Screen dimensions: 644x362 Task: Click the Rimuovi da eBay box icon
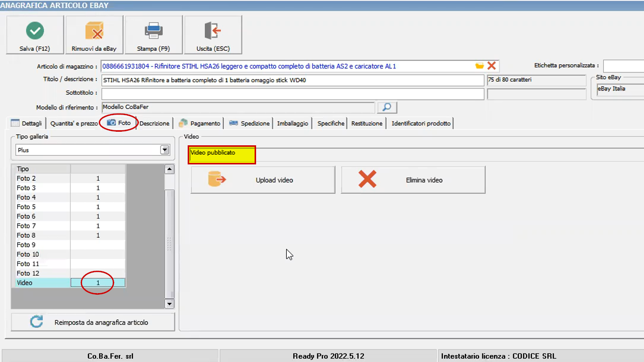(x=94, y=31)
